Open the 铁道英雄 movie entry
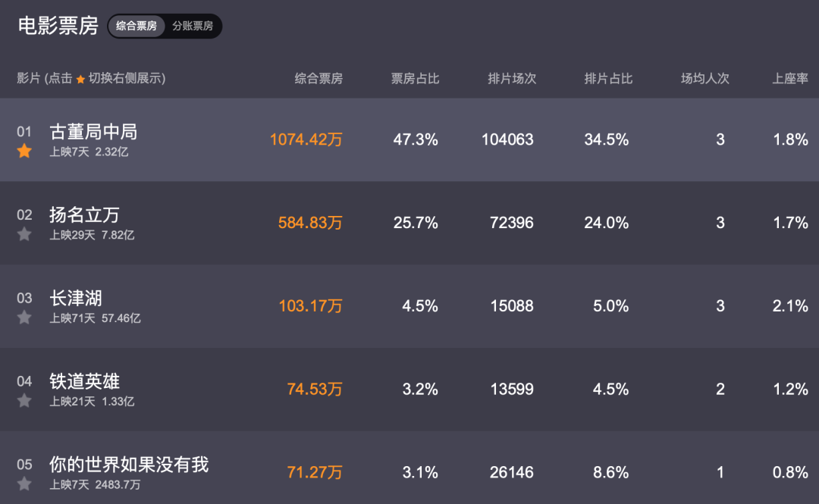 (85, 381)
